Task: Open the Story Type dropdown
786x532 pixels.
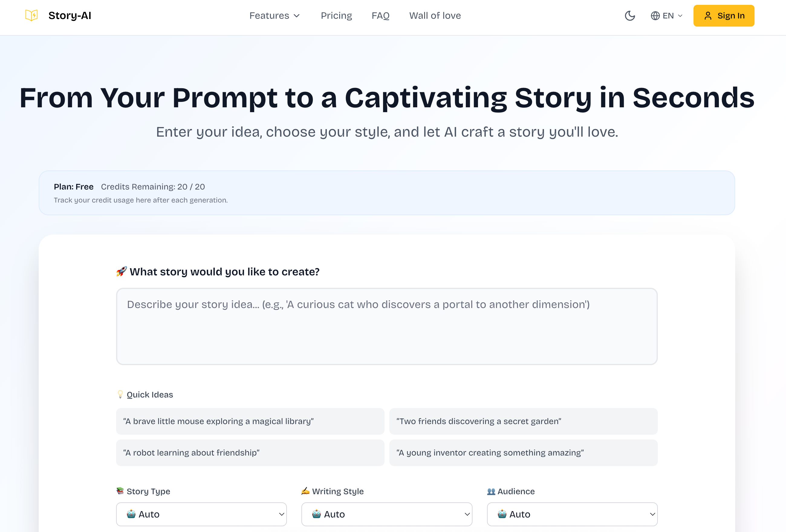Action: click(x=201, y=514)
